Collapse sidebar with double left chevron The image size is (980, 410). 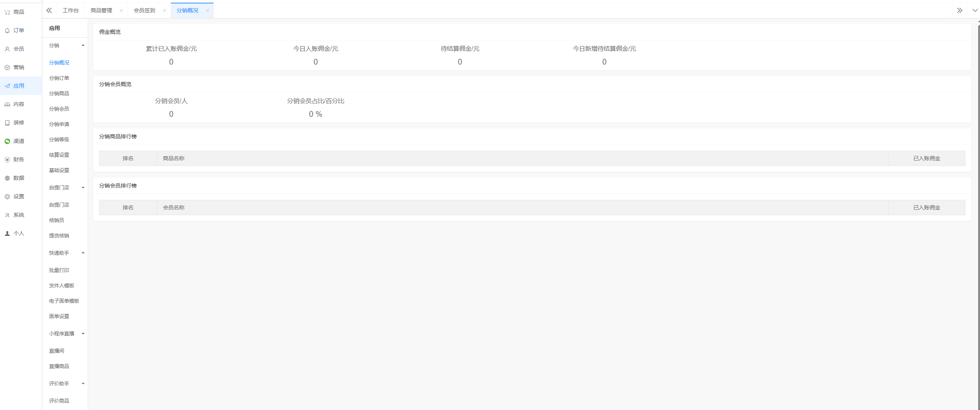point(49,10)
